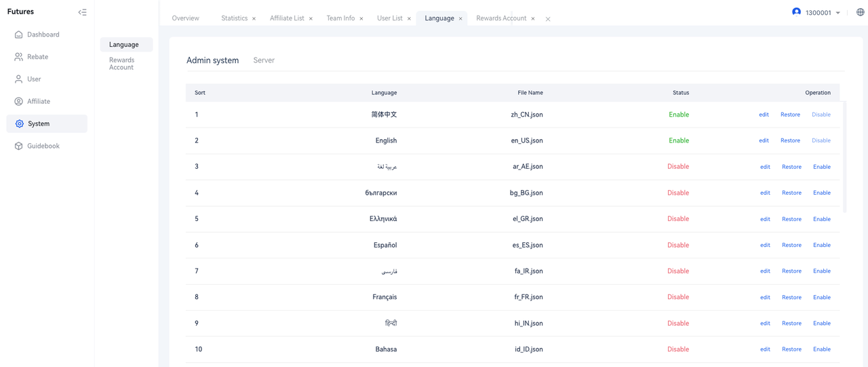Collapse the sidebar with the fold icon
This screenshot has height=367, width=868.
click(82, 12)
